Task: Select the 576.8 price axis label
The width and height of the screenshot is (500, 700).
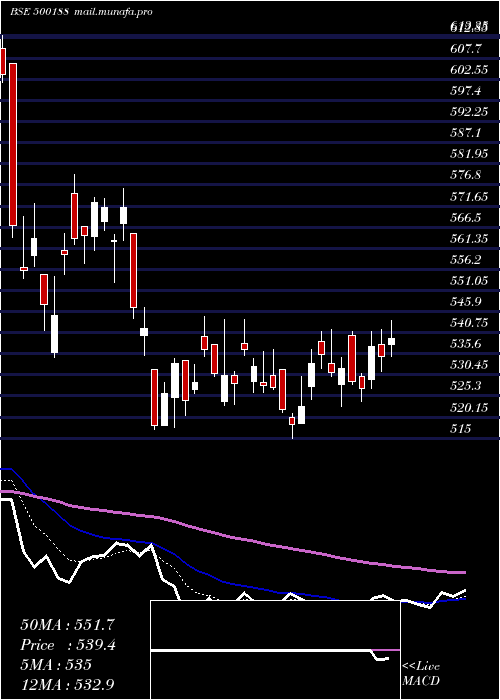Action: click(467, 175)
